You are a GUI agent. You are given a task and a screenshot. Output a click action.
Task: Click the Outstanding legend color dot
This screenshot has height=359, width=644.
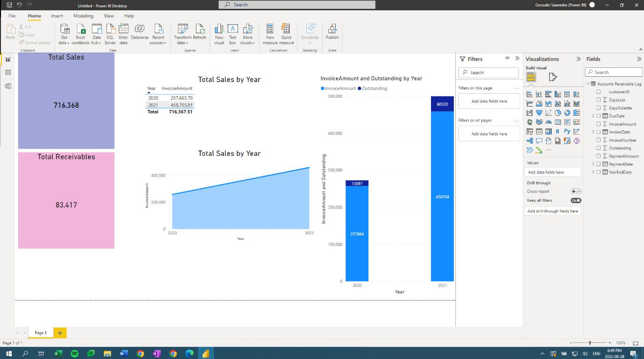pos(360,88)
